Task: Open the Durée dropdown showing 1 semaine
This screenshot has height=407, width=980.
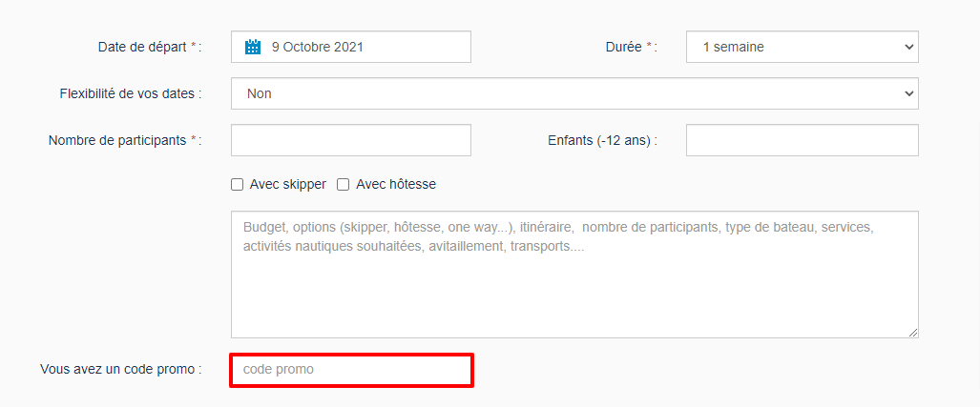Action: (x=802, y=47)
